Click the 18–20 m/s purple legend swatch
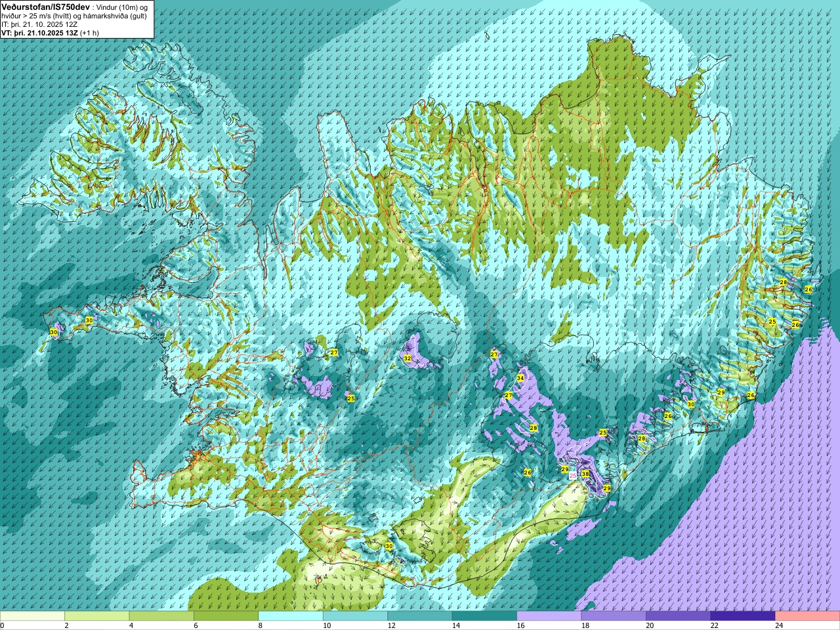The height and width of the screenshot is (630, 840). click(614, 616)
